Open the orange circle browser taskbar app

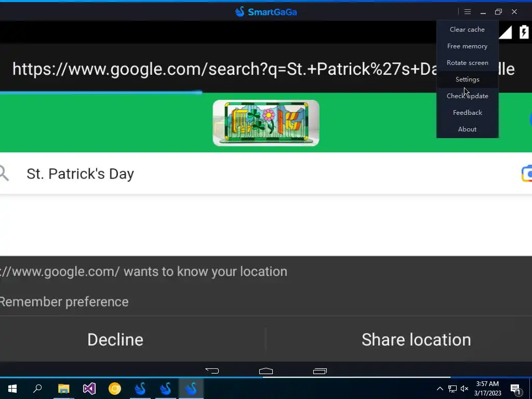click(x=115, y=389)
